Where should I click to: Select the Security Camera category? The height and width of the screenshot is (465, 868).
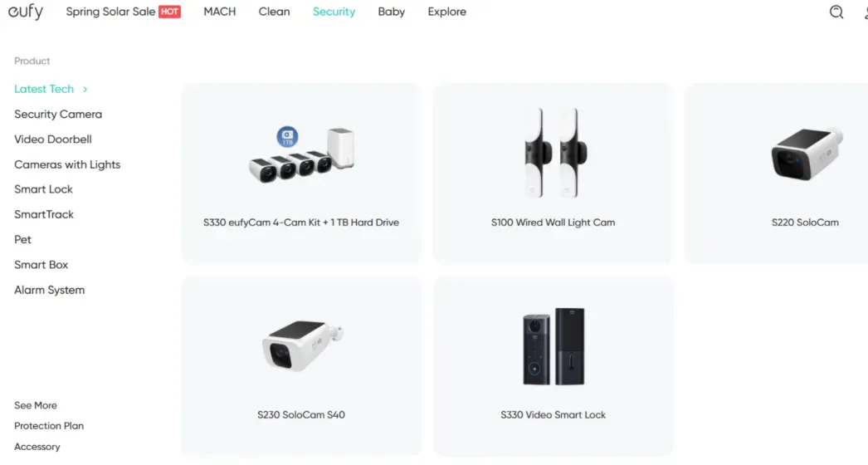coord(58,114)
